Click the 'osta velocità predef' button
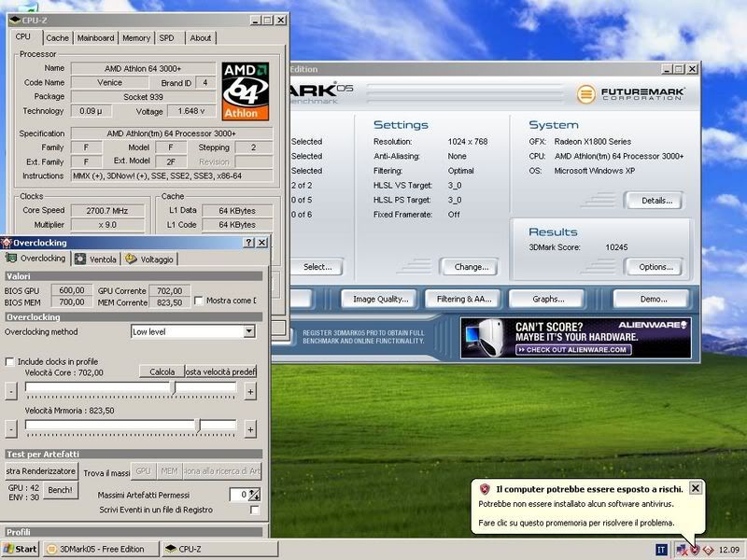 point(220,371)
